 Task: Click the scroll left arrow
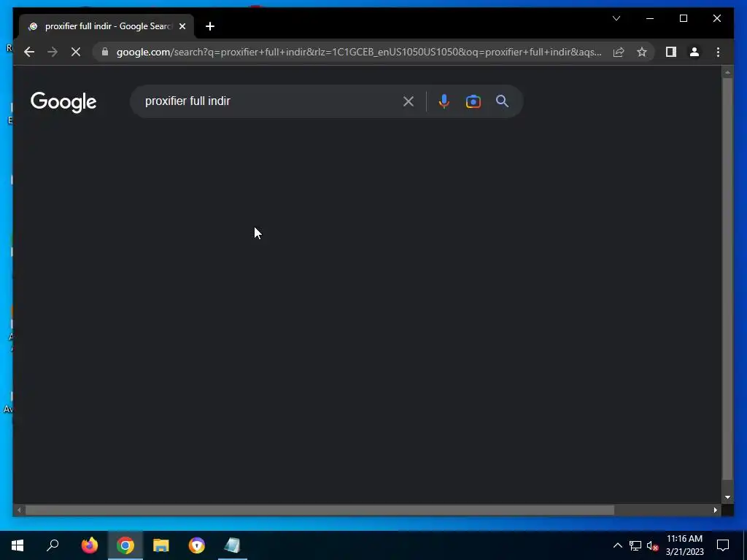click(18, 510)
